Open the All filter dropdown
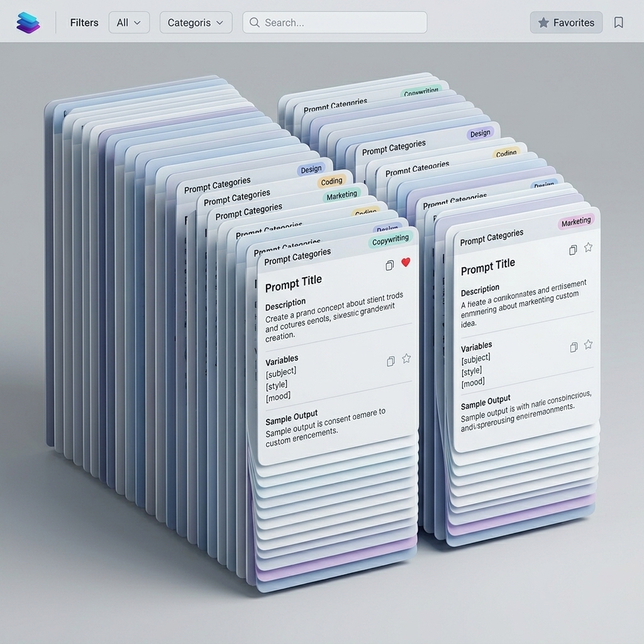Image resolution: width=644 pixels, height=644 pixels. 129,23
